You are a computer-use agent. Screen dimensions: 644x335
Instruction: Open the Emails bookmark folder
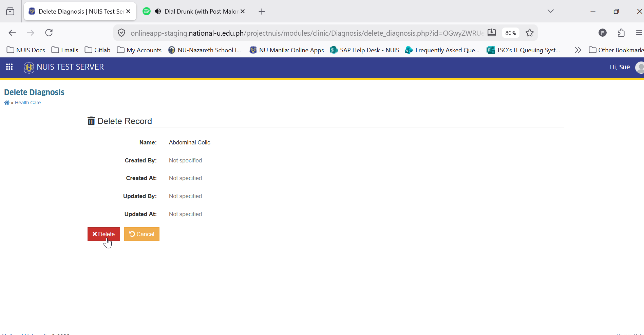pyautogui.click(x=65, y=50)
